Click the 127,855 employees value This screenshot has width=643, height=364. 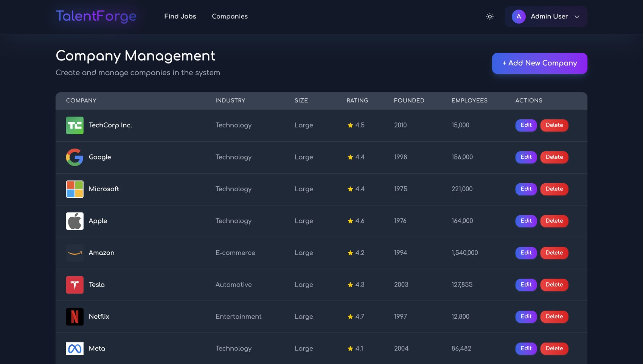[462, 285]
